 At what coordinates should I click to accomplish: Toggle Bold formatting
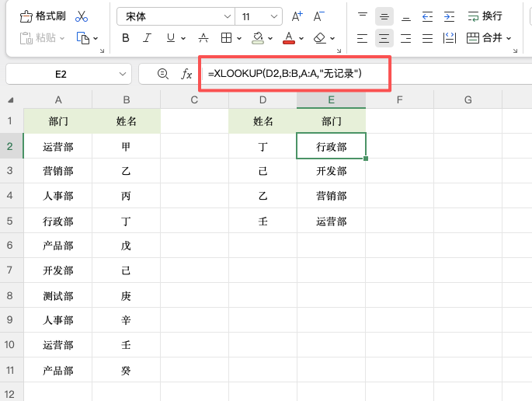click(126, 38)
